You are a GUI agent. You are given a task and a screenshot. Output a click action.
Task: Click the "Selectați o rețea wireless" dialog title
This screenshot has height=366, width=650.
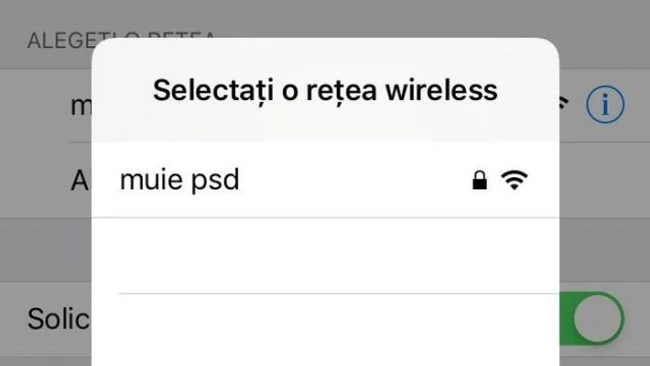325,90
